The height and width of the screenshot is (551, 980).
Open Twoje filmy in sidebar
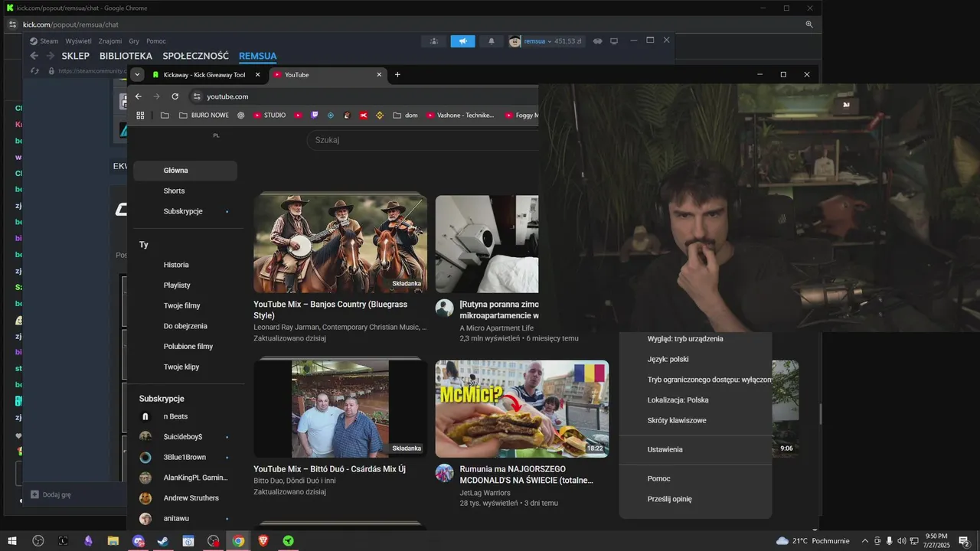coord(185,305)
